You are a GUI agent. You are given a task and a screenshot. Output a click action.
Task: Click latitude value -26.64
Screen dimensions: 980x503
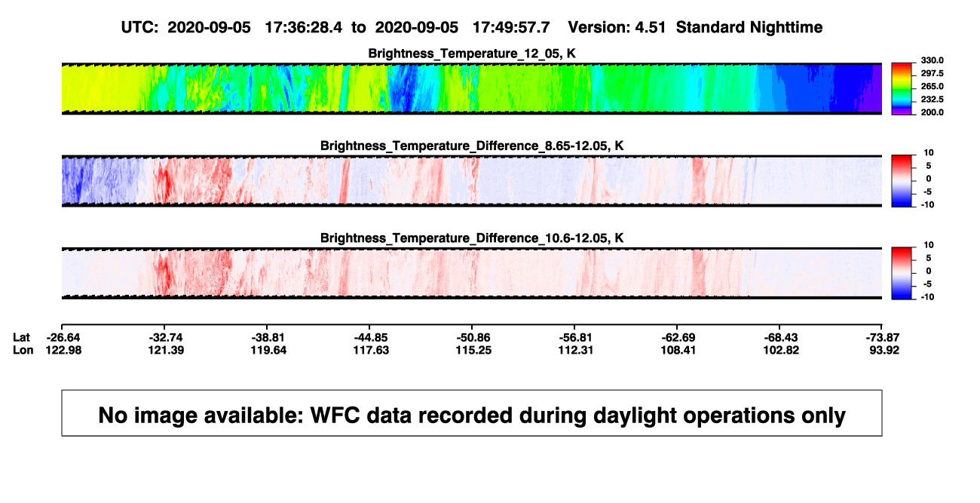click(62, 337)
